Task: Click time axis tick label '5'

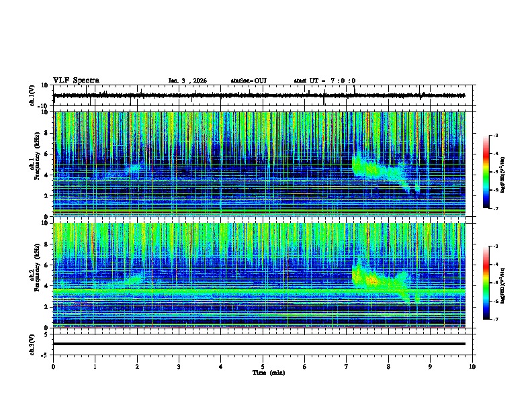Action: tap(263, 367)
